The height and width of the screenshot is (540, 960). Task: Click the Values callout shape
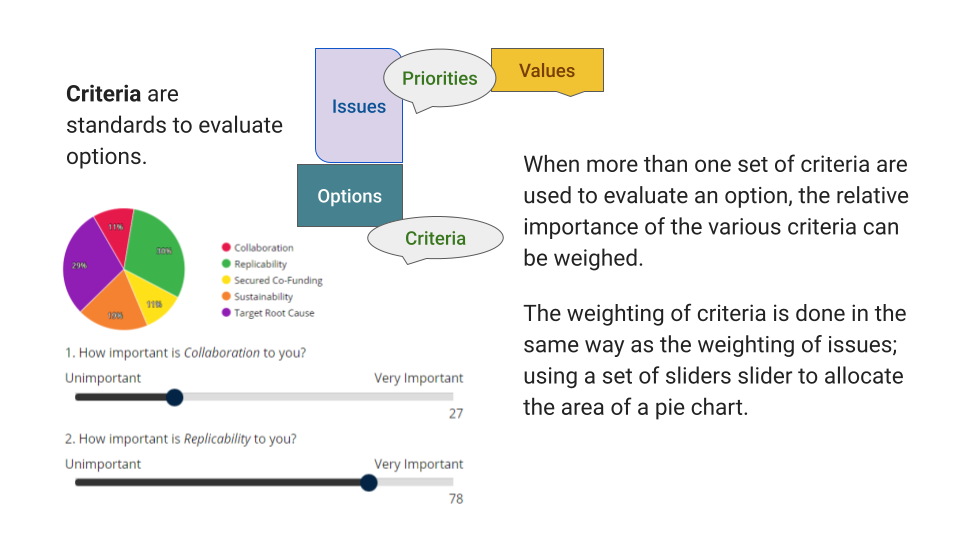click(547, 71)
